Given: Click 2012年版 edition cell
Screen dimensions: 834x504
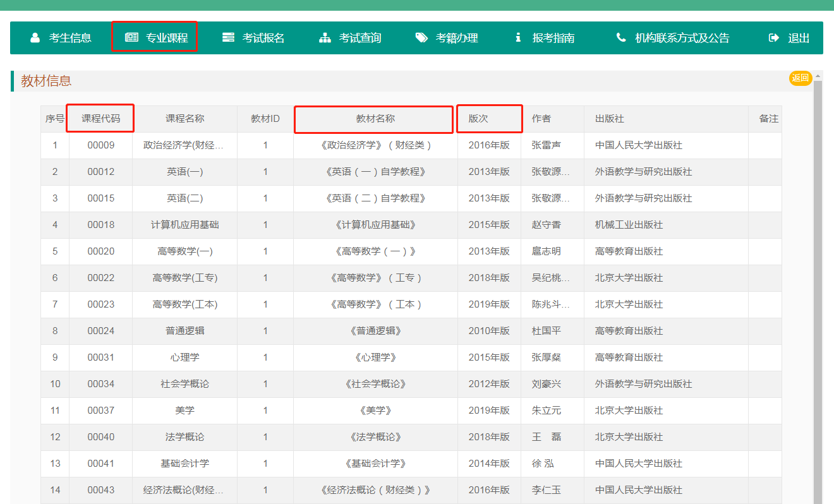Looking at the screenshot, I should coord(489,384).
